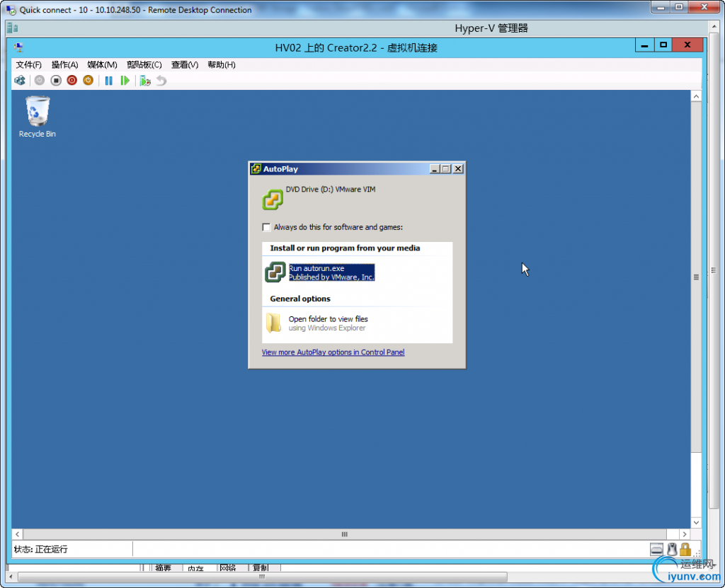725x588 pixels.
Task: Click the VM view vertical scrollbar thumb
Action: (x=697, y=277)
